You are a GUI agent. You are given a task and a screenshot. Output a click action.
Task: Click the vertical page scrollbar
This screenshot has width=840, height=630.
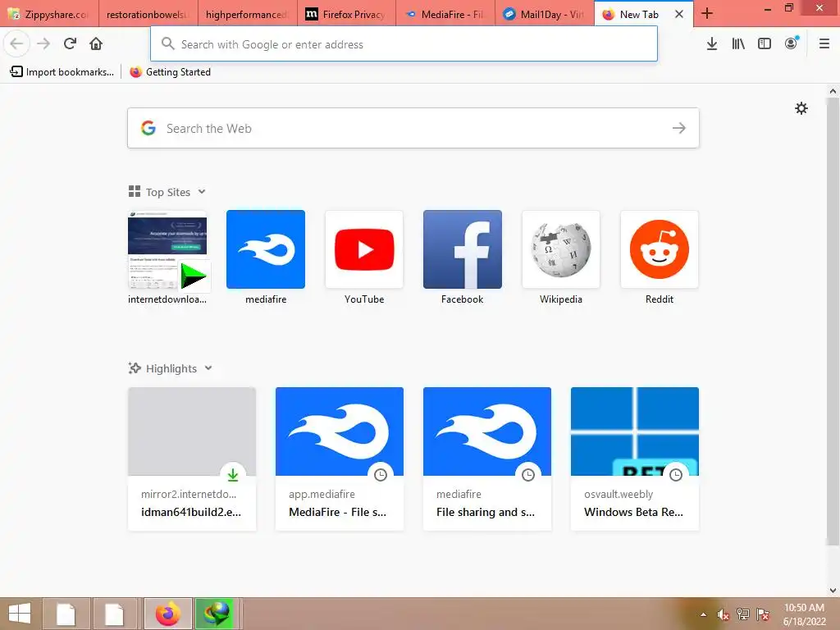point(833,322)
